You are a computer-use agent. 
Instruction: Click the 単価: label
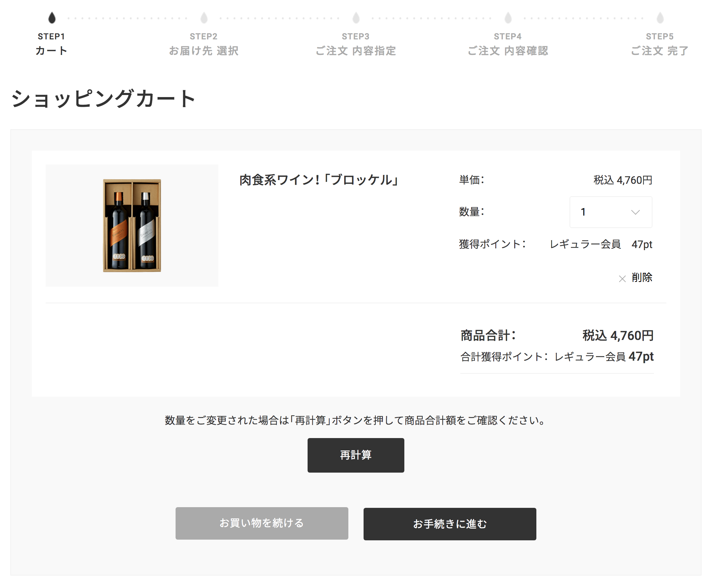pos(472,180)
